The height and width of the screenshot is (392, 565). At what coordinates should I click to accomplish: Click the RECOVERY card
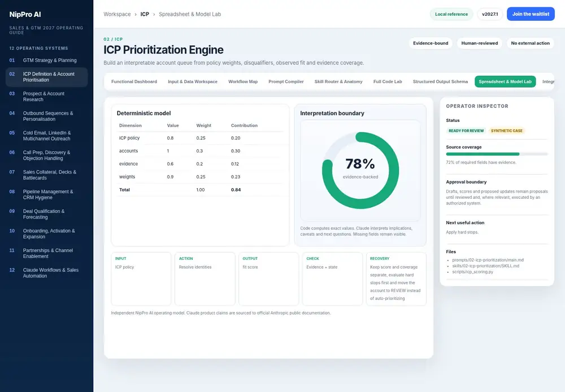(396, 279)
